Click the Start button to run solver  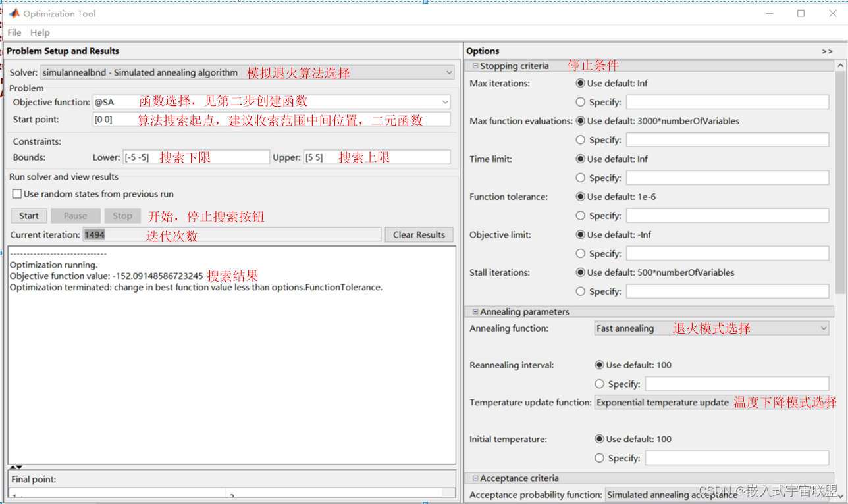[28, 215]
